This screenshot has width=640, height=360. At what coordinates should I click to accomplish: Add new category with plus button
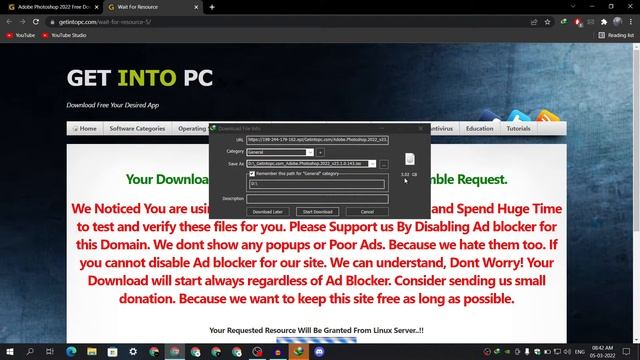point(320,152)
